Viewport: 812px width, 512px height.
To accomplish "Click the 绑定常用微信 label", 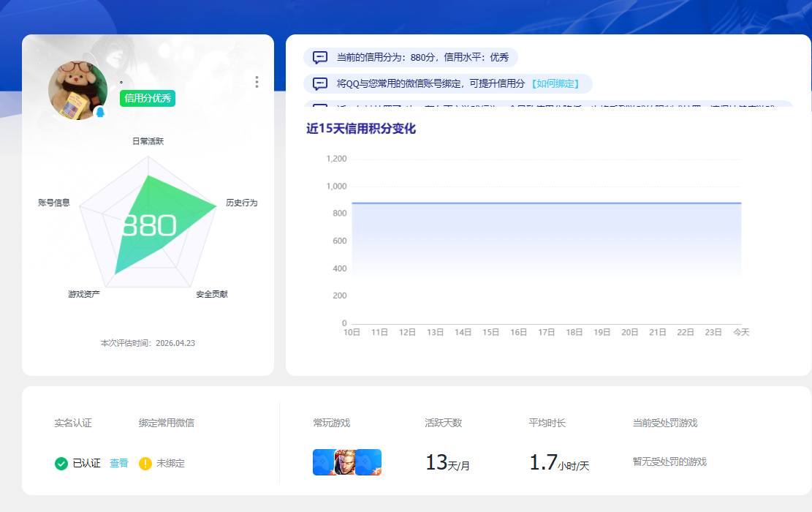I will point(166,423).
